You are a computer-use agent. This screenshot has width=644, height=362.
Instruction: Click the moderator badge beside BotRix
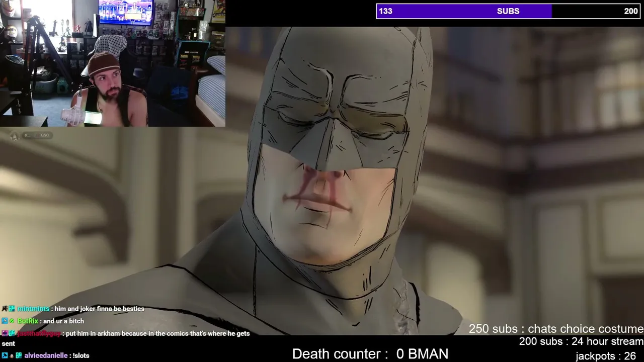coord(5,321)
